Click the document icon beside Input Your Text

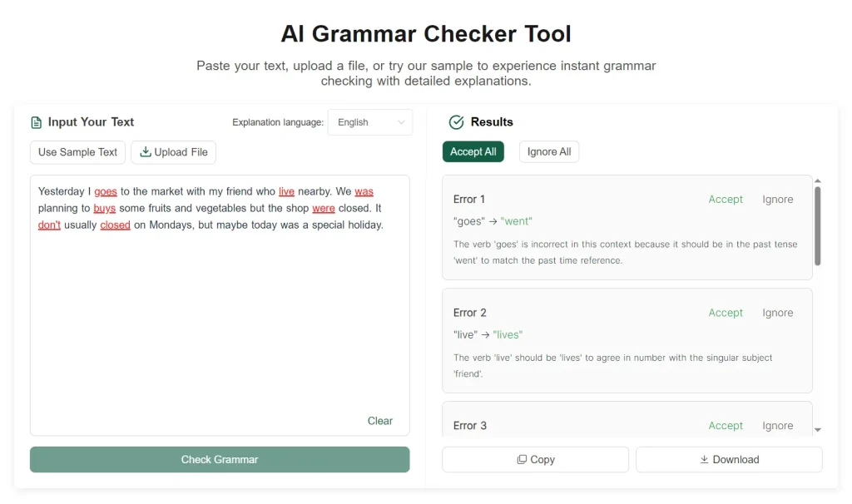coord(36,121)
